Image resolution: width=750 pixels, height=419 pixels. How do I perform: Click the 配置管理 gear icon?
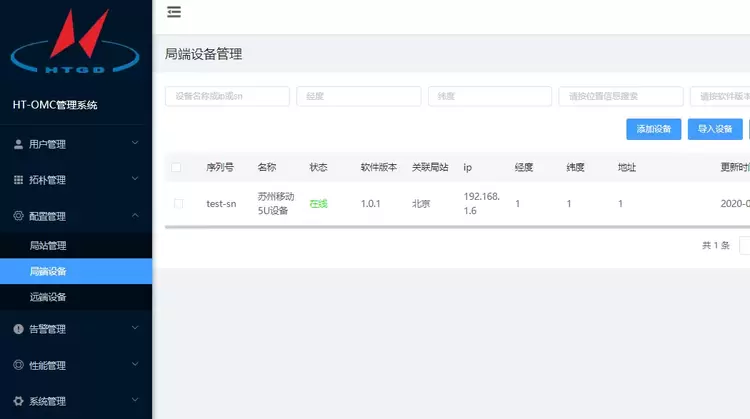[x=19, y=216]
